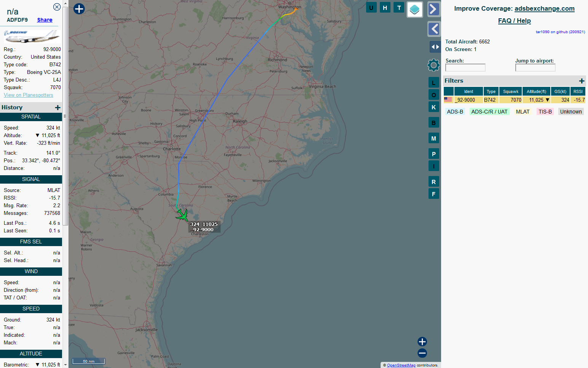Click the Share link for ADFDF9

click(x=45, y=20)
